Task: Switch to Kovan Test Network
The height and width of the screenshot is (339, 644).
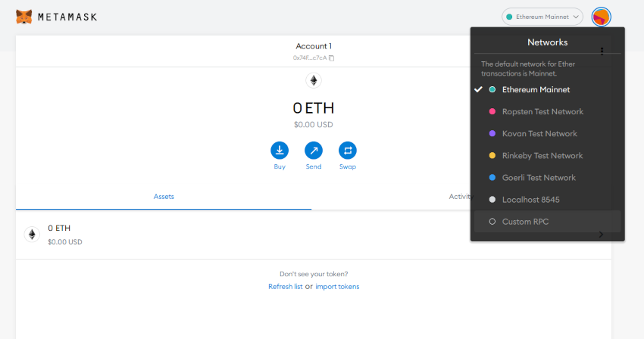Action: coord(547,133)
